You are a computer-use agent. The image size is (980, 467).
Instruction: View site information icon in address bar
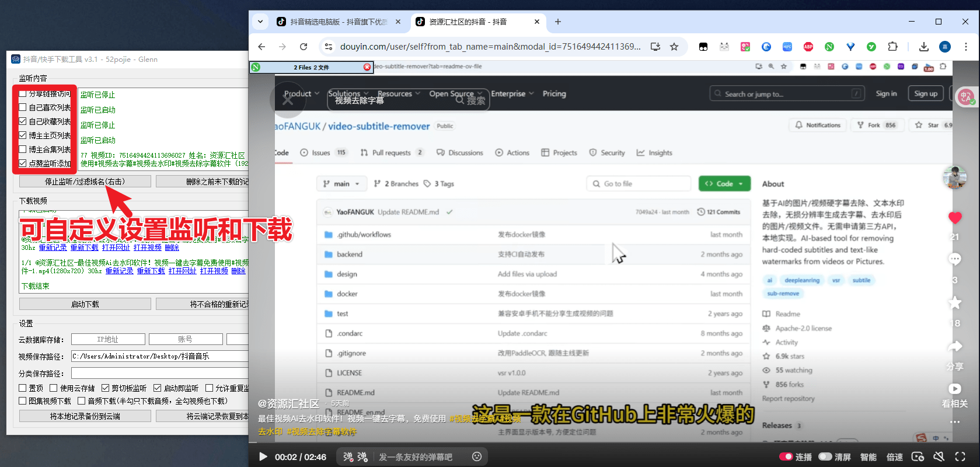[329, 47]
